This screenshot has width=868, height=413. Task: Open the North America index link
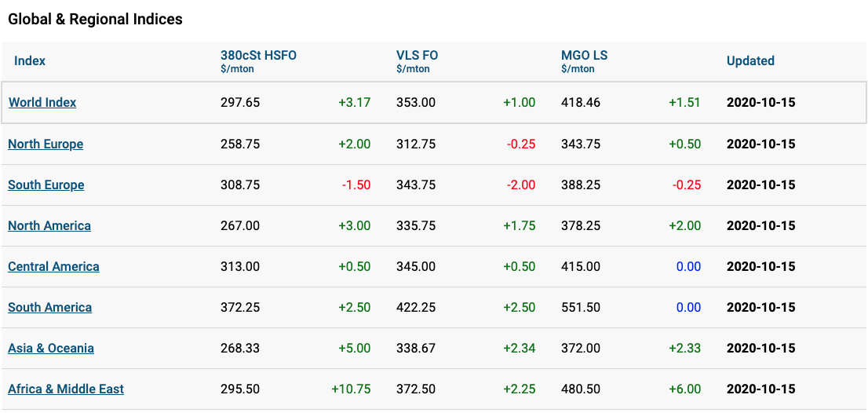pos(49,226)
